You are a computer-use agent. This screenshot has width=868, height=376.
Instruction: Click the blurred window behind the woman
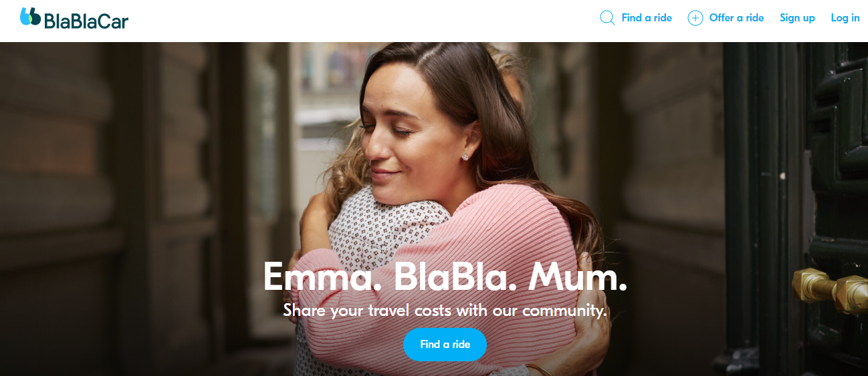click(x=328, y=87)
